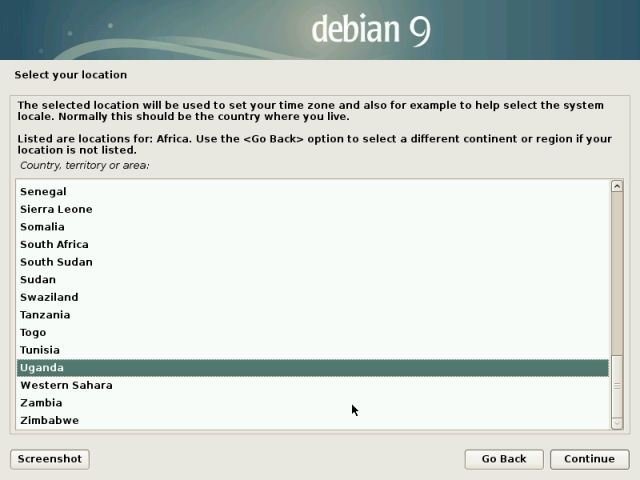
Task: Select Togo in the country list
Action: [x=313, y=332]
